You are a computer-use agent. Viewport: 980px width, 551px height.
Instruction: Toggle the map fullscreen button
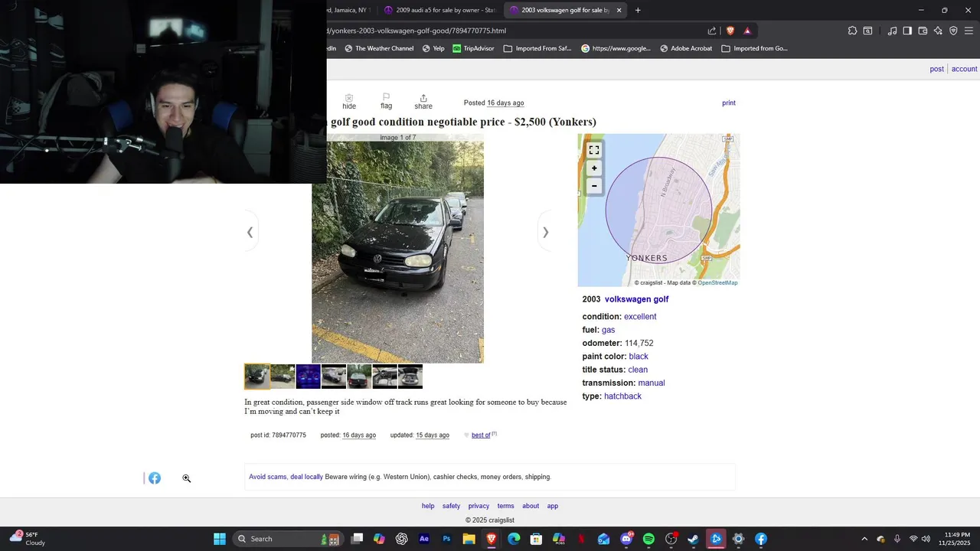(x=594, y=150)
